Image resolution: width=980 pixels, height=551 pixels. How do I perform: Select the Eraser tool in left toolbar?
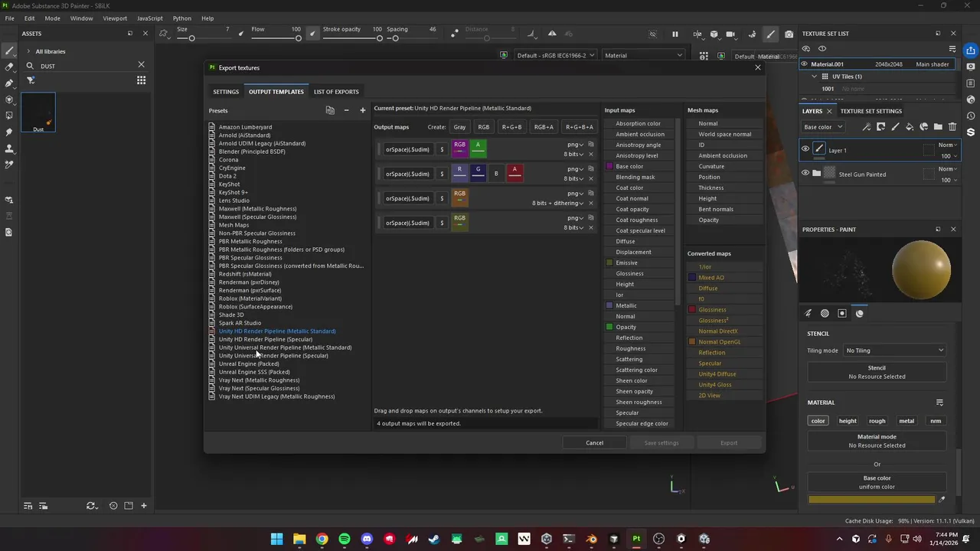pyautogui.click(x=9, y=67)
